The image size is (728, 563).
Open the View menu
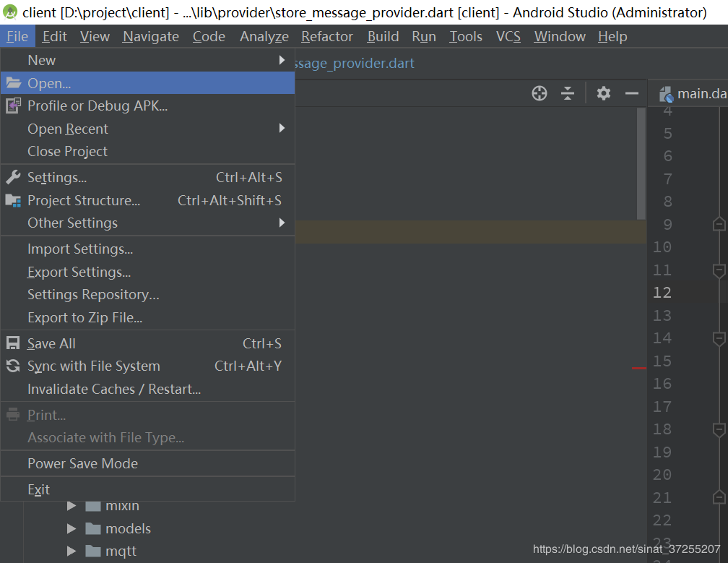[x=95, y=36]
